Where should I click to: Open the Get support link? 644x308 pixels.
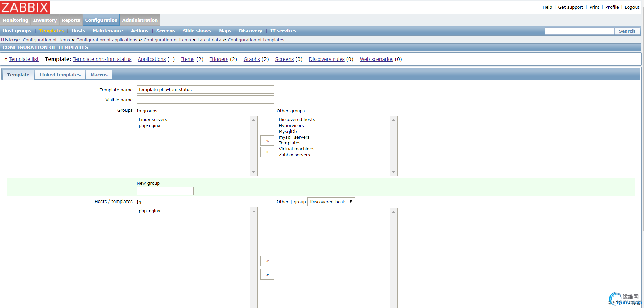point(571,7)
